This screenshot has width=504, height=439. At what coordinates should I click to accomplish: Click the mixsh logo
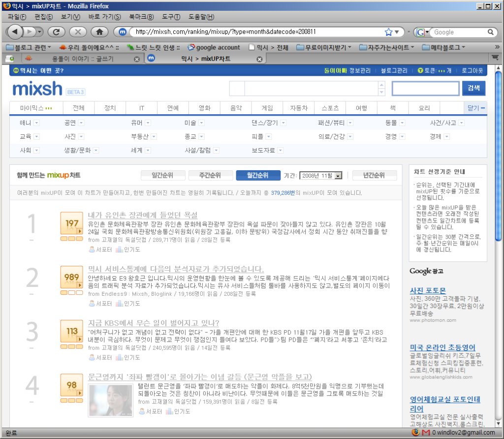(x=37, y=89)
